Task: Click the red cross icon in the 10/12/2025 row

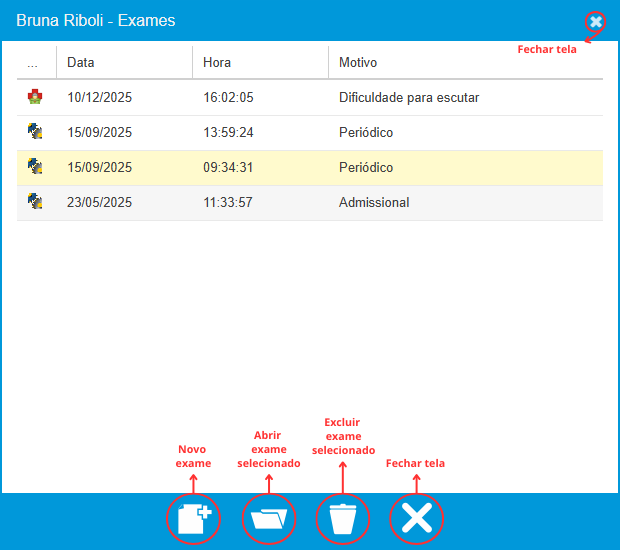Action: [35, 97]
